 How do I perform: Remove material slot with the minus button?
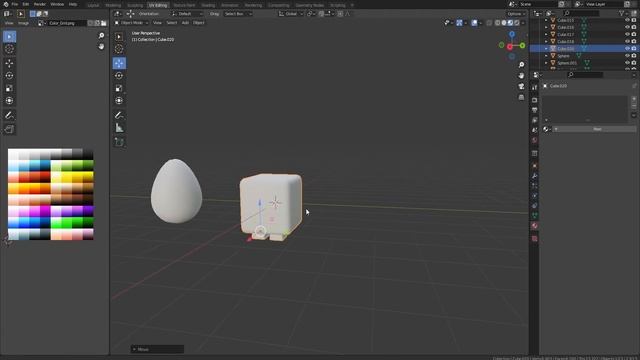(x=634, y=106)
